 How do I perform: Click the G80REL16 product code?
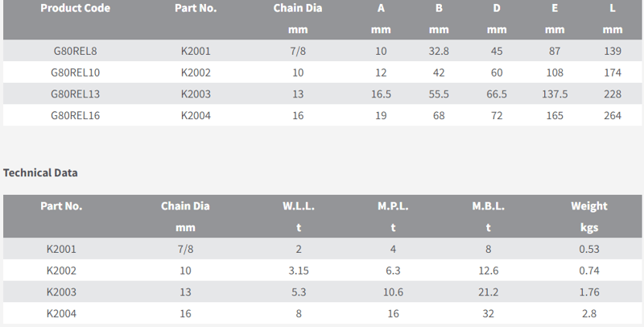(75, 115)
